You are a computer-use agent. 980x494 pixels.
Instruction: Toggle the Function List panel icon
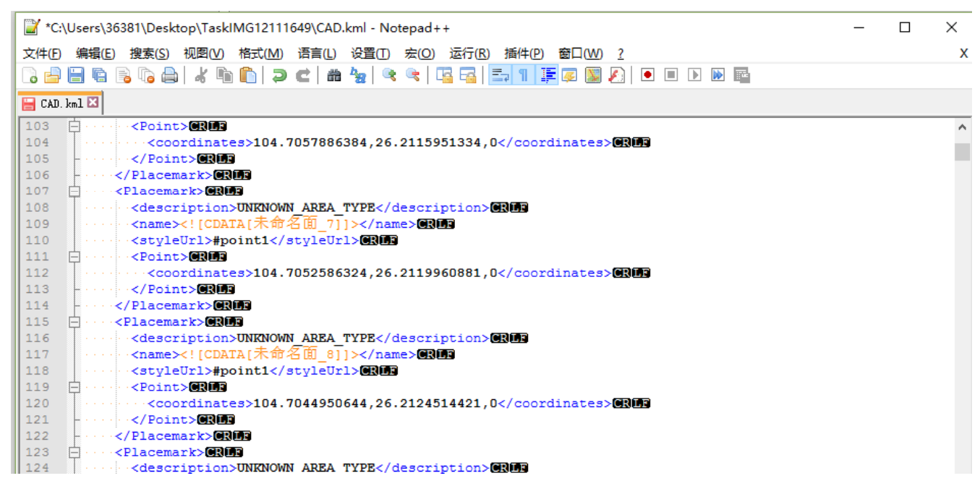tap(616, 75)
